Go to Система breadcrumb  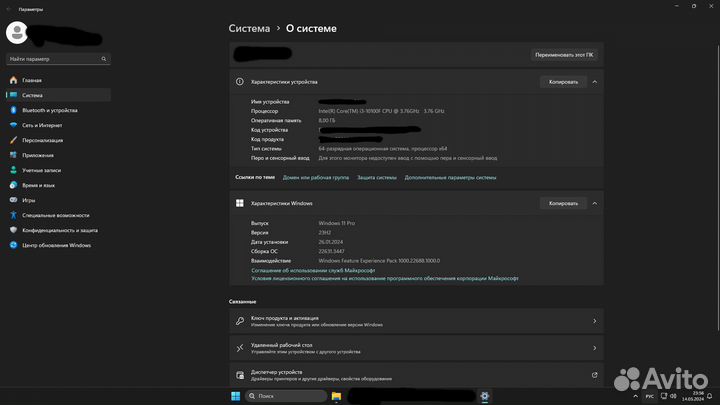(249, 28)
